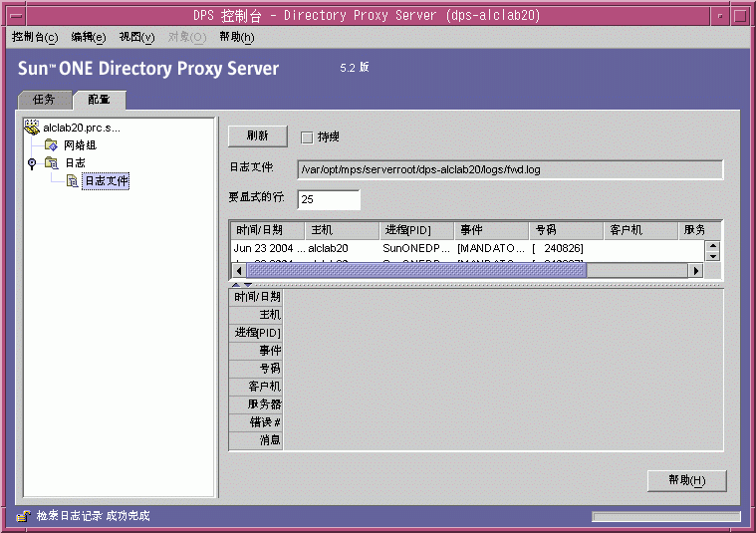Click the split pane up arrow
This screenshot has width=756, height=533.
coord(236,285)
